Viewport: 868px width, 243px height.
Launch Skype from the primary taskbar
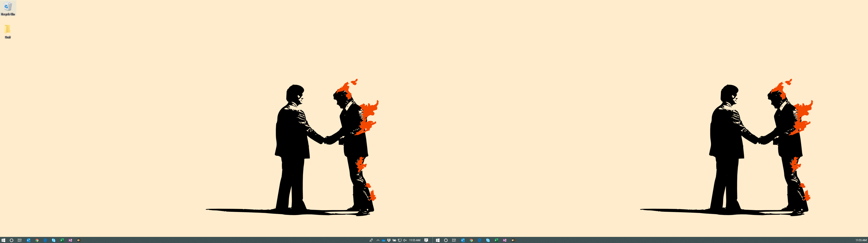pos(54,240)
